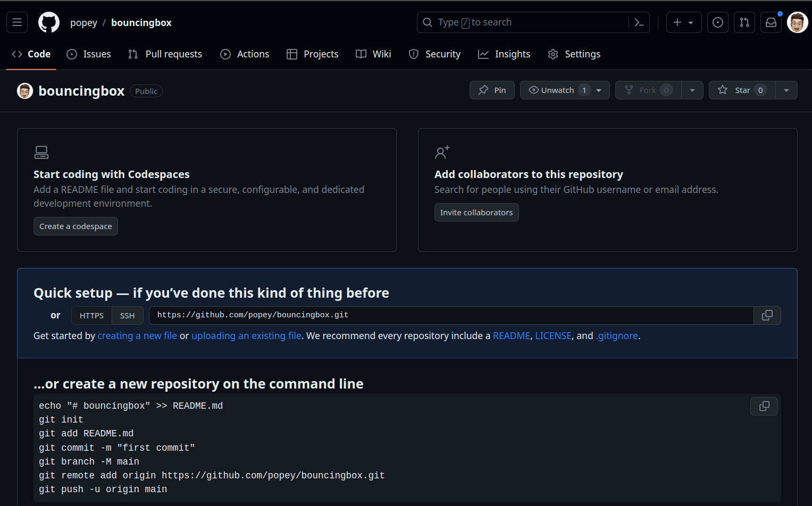
Task: Click the repository URL field
Action: 451,316
